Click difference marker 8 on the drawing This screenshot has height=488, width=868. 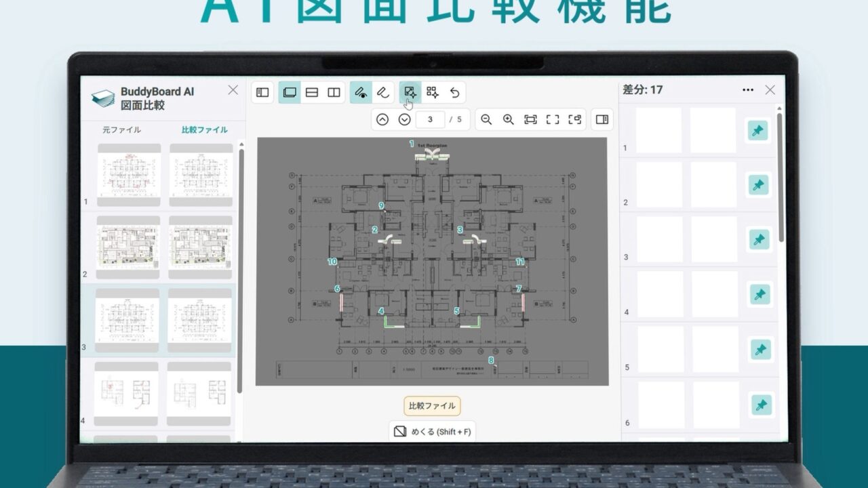click(491, 360)
